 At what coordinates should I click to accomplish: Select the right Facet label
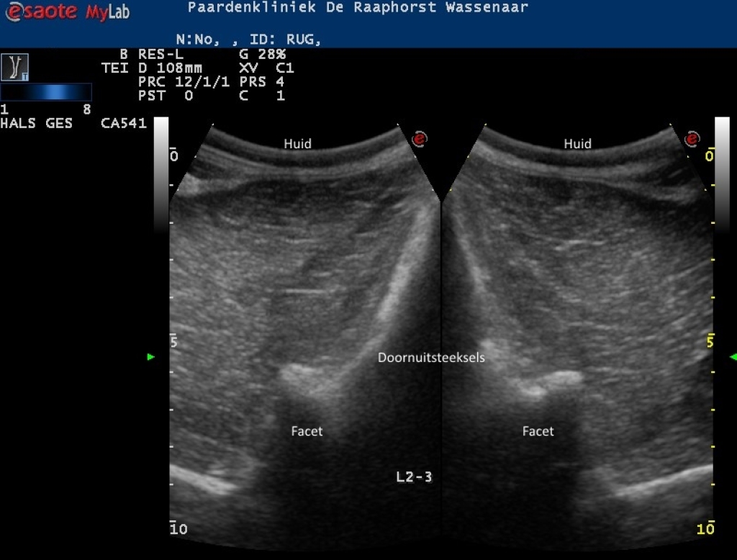538,431
